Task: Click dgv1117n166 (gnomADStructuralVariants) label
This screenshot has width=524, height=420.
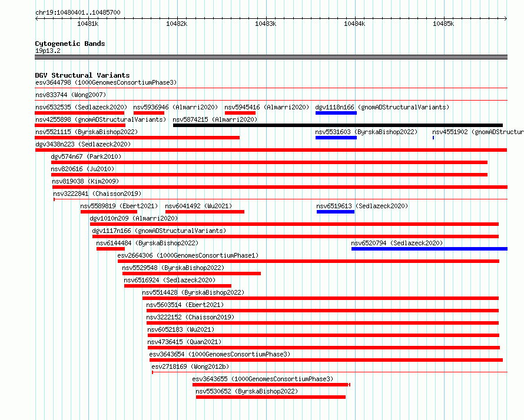Action: (x=159, y=231)
